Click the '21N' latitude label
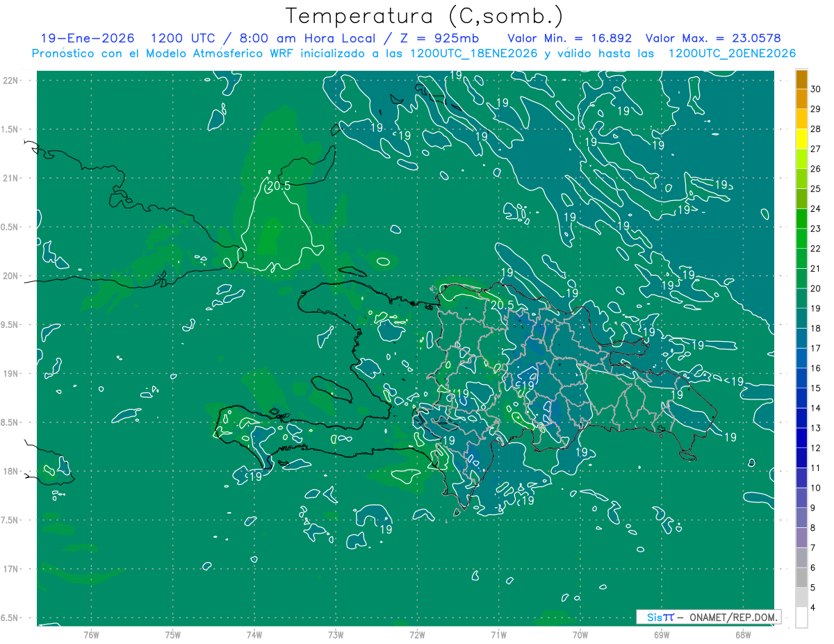834x644 pixels. coord(10,179)
